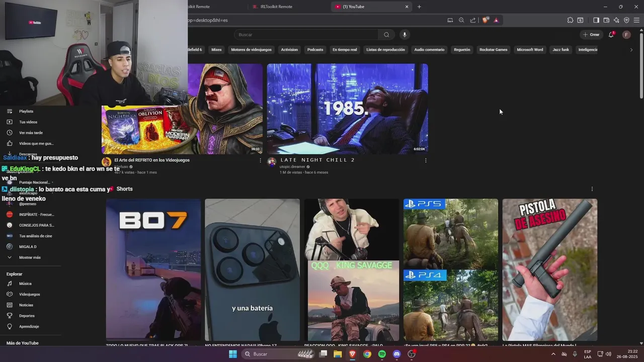The width and height of the screenshot is (644, 362).
Task: Click the Crear button
Action: 591,35
